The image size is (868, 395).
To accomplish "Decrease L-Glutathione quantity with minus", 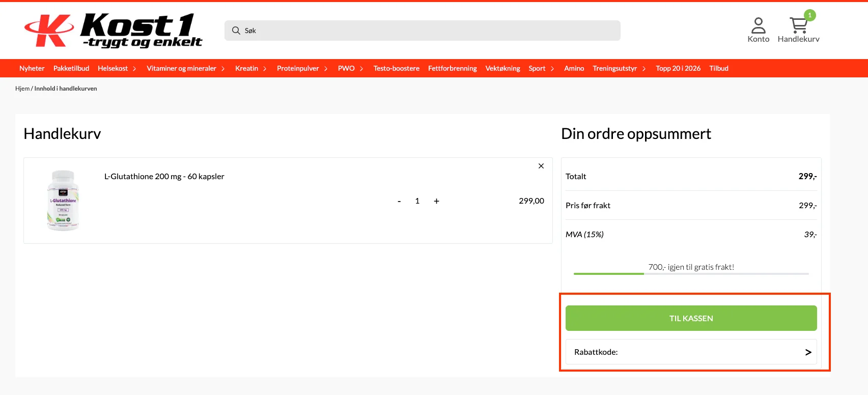I will 399,201.
